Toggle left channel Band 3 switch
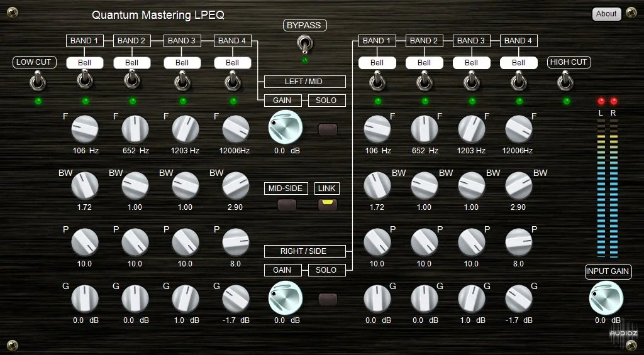Image resolution: width=644 pixels, height=355 pixels. [182, 81]
